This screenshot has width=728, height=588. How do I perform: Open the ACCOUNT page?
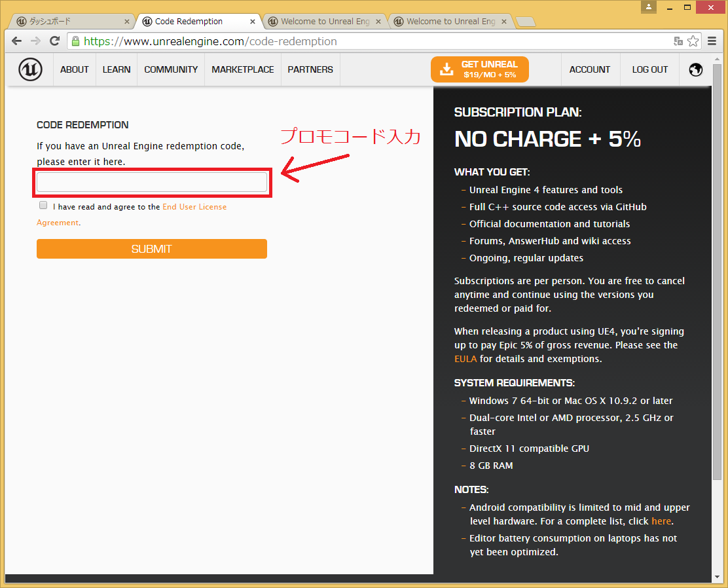pos(590,69)
